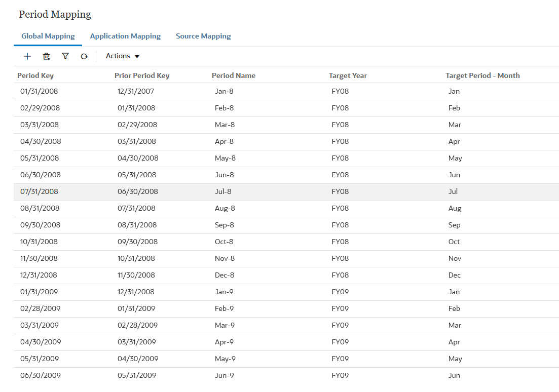Click the Refresh icon in toolbar
This screenshot has width=559, height=392.
click(84, 56)
